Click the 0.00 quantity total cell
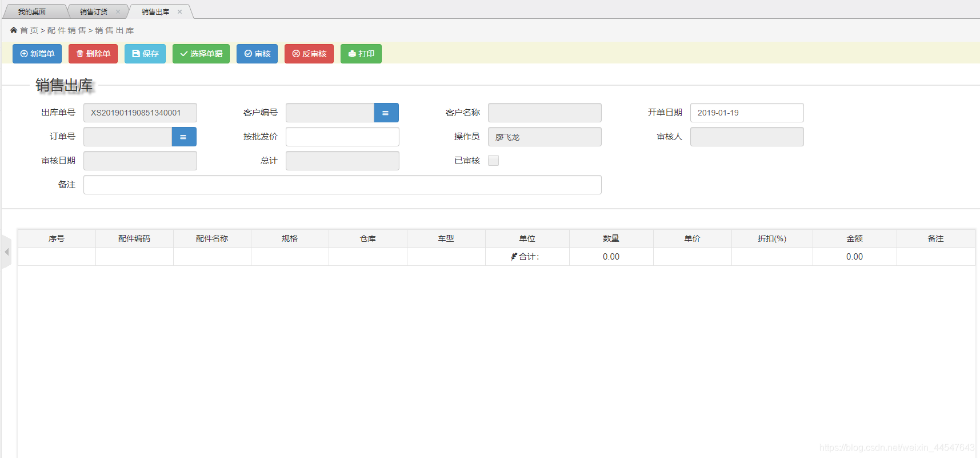This screenshot has width=980, height=458. click(x=611, y=257)
